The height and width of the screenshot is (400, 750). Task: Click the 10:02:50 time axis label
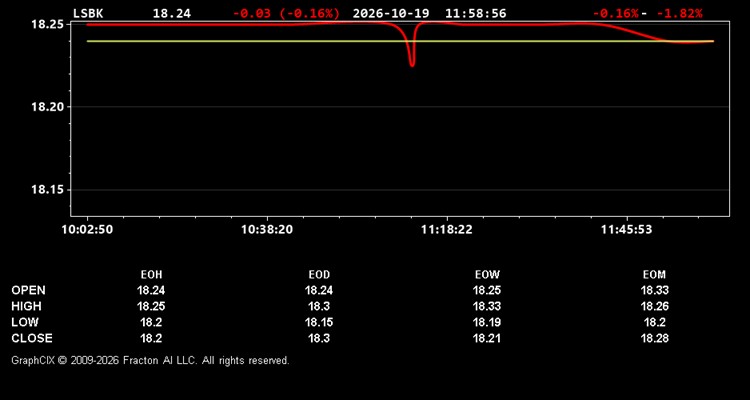tap(87, 230)
